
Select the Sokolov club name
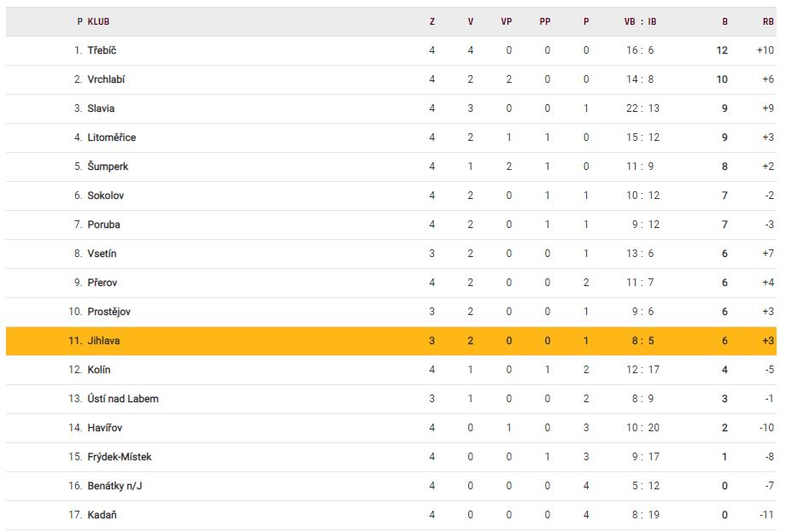pos(105,196)
